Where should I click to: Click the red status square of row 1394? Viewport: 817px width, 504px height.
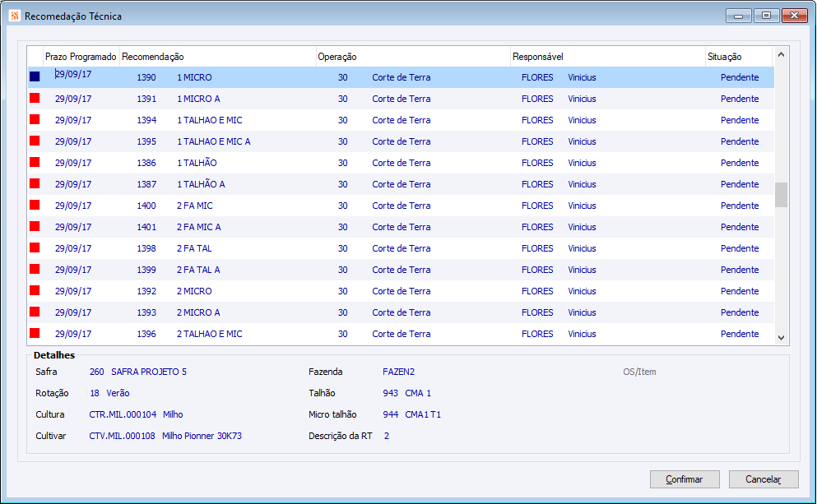point(35,119)
